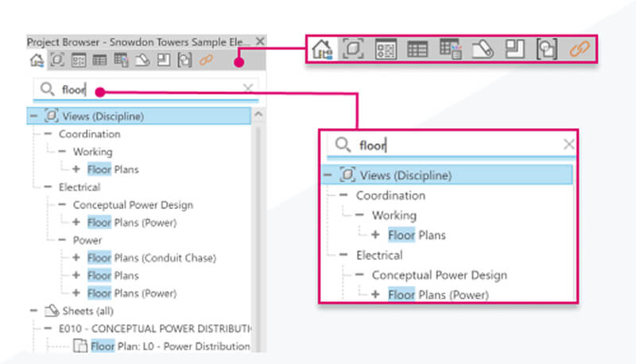
Task: Collapse the Sheets (all) node
Action: (x=33, y=311)
